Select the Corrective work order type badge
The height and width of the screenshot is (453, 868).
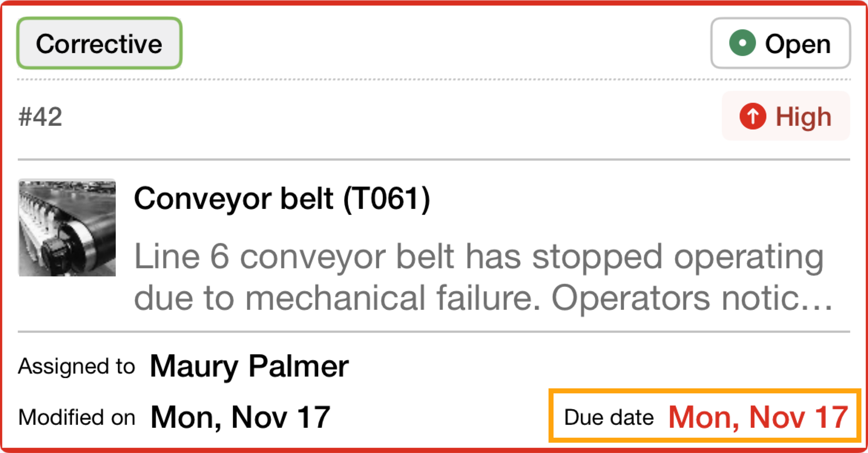pyautogui.click(x=99, y=43)
